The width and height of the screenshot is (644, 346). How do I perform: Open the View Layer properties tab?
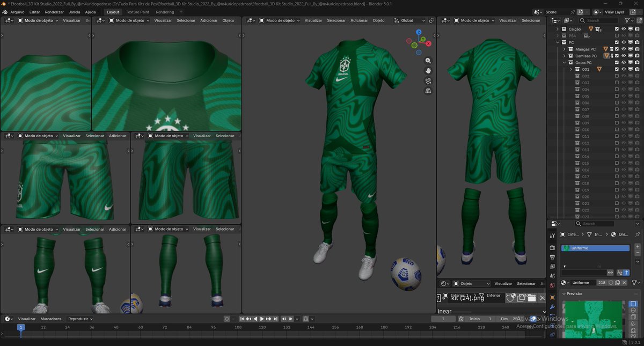click(x=553, y=266)
